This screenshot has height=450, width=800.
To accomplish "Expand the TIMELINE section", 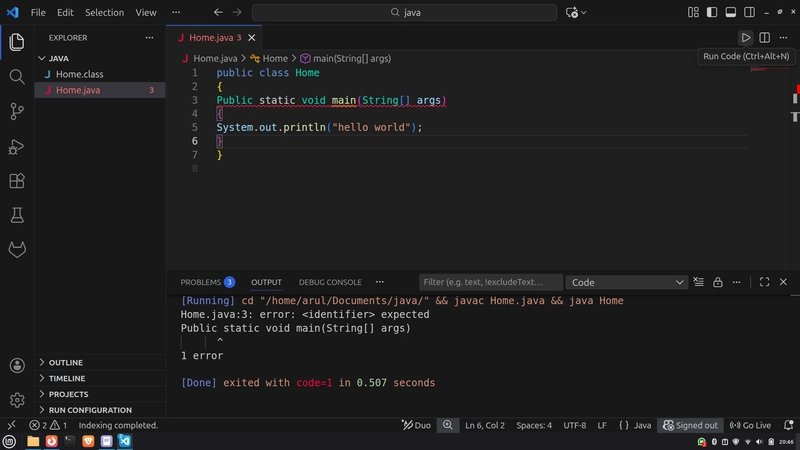I will 67,378.
